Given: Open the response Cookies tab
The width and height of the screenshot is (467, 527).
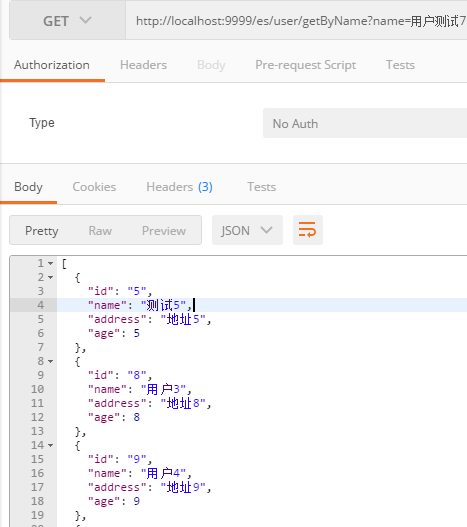Looking at the screenshot, I should point(94,187).
